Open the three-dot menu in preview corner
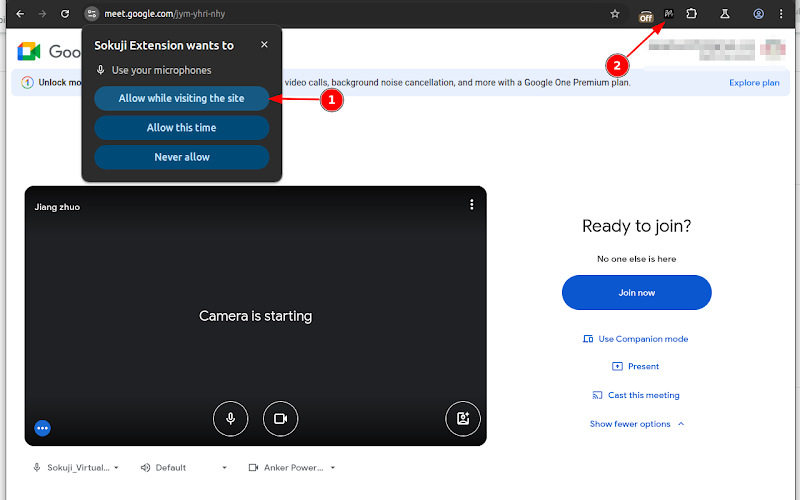Viewport: 800px width, 500px height. [x=472, y=204]
